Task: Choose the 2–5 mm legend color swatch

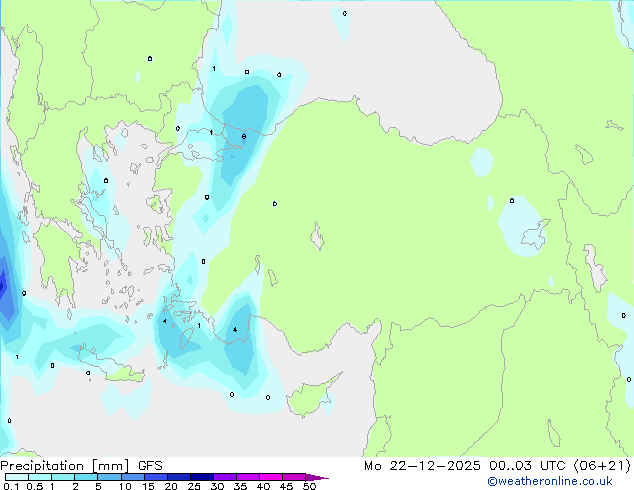Action: (x=86, y=477)
